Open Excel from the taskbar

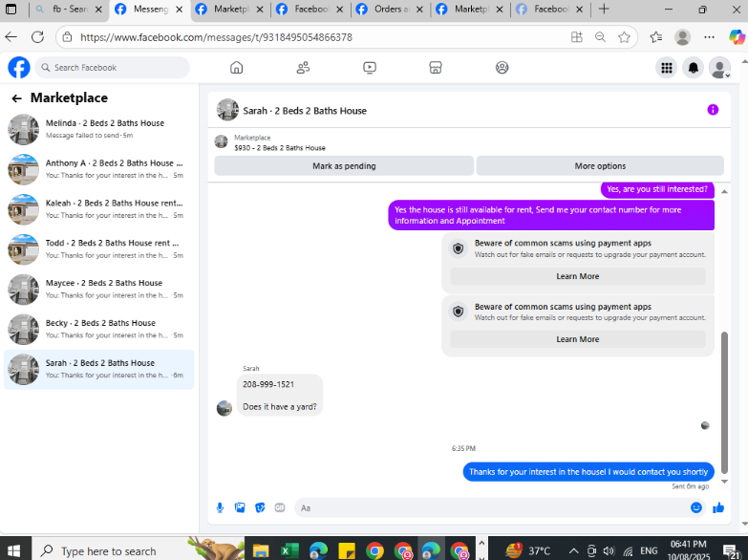[289, 551]
